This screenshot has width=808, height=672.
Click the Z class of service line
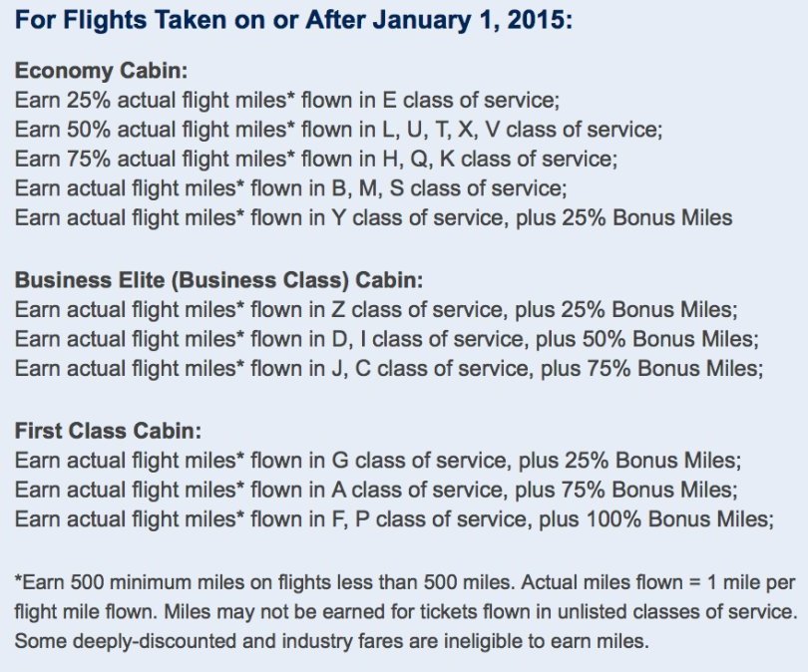[376, 310]
